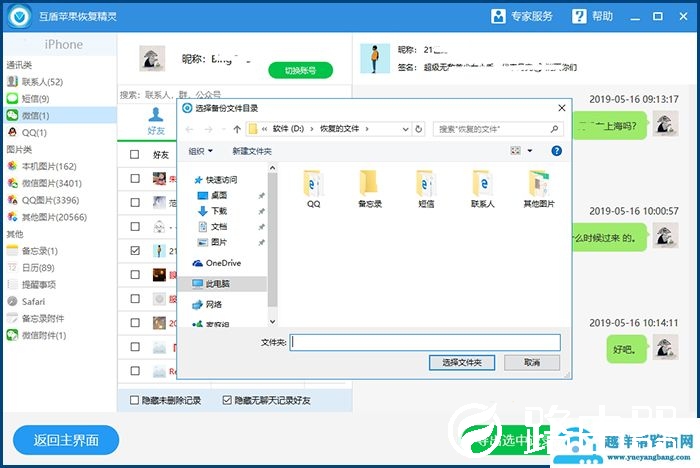
Task: Click the forward arrow in the folder dialog
Action: pos(208,130)
